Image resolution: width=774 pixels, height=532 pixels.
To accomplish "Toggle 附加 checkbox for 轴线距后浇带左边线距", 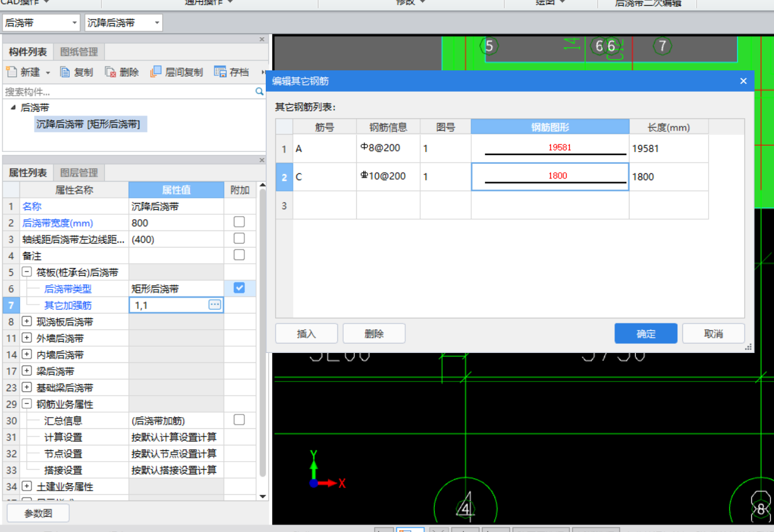I will [239, 239].
